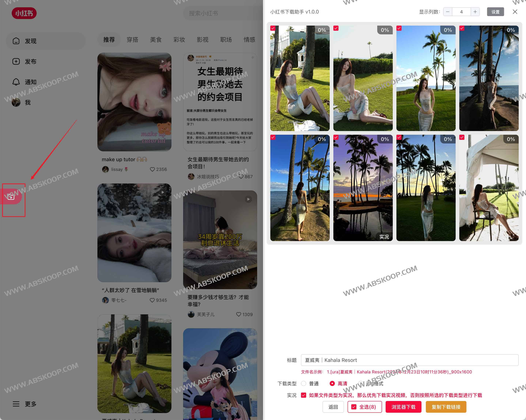Image resolution: width=526 pixels, height=420 pixels.
Task: Close the download helper panel
Action: click(515, 12)
